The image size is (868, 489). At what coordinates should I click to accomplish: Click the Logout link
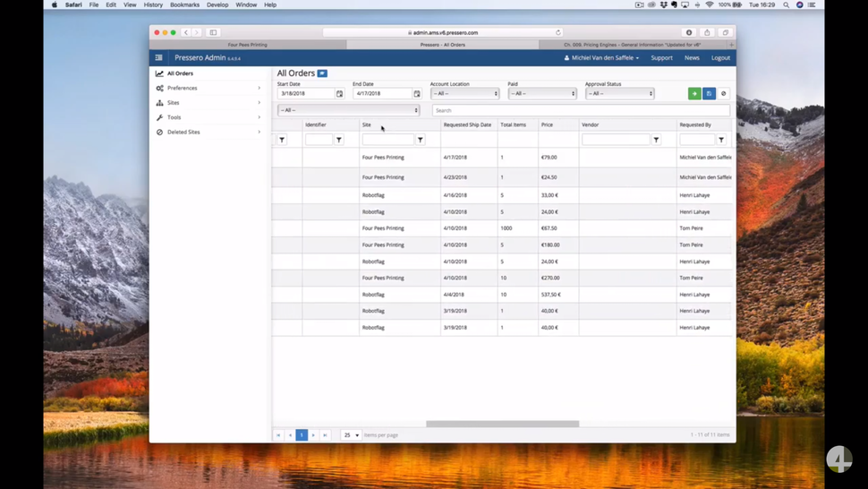[720, 57]
